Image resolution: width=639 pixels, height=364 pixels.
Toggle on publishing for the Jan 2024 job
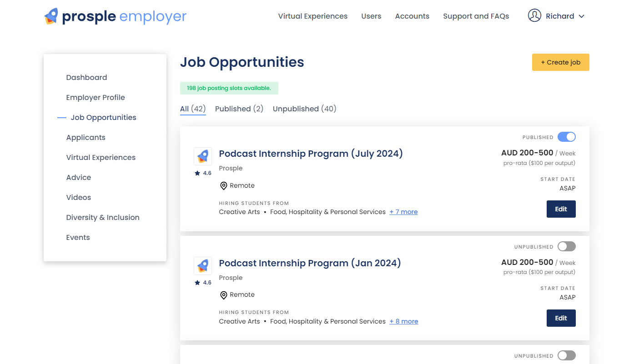click(x=567, y=246)
